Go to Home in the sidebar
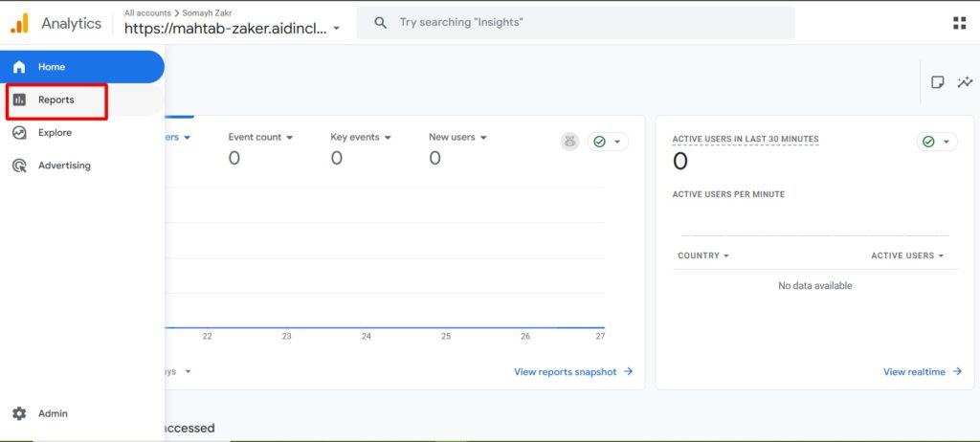Screen dimensions: 980x442 point(52,67)
